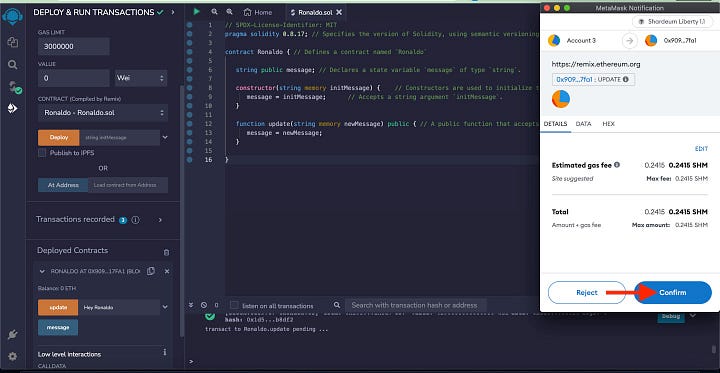
Task: Click the VALUE amount input field
Action: (73, 78)
